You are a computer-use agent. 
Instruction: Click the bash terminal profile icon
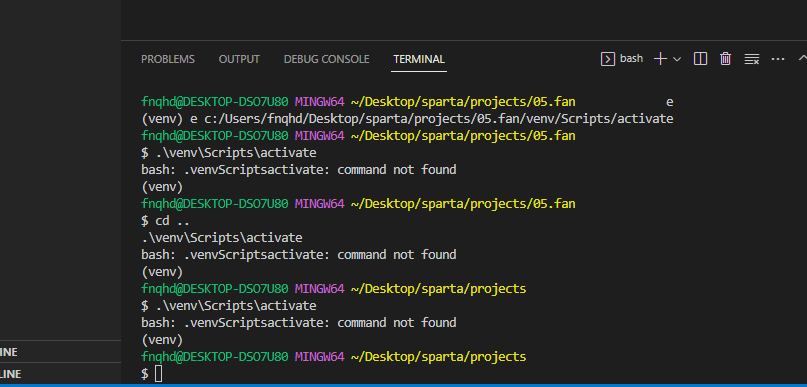(608, 59)
